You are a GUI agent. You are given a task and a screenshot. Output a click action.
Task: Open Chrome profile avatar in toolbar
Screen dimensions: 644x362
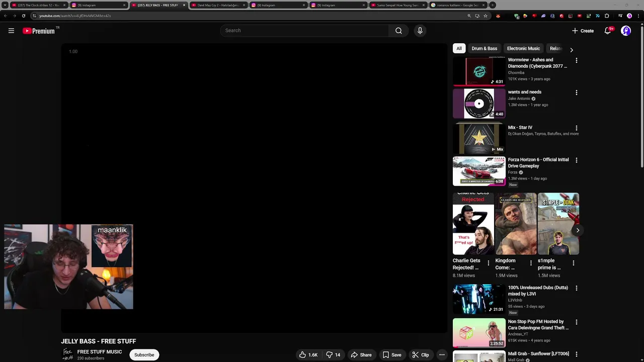[629, 16]
